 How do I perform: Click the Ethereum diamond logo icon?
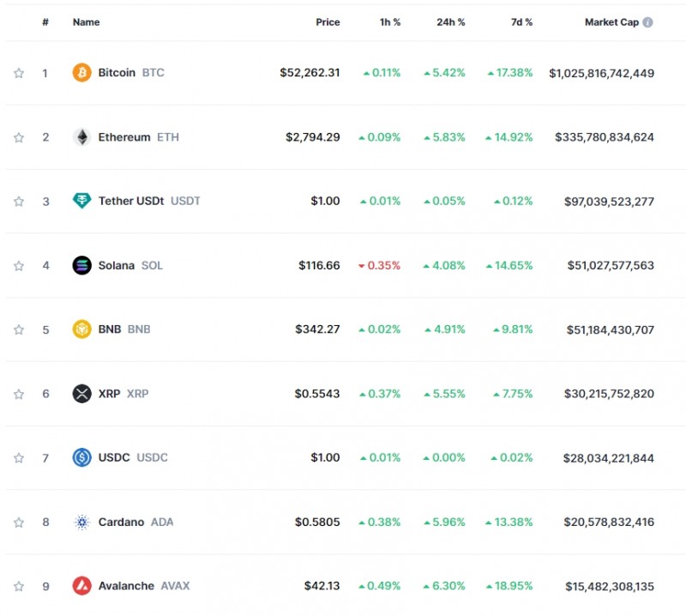coord(81,137)
